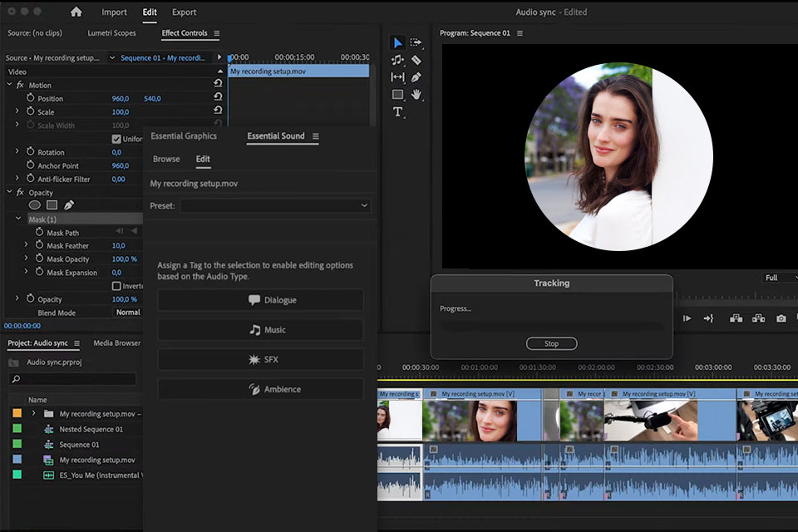This screenshot has width=798, height=532.
Task: Select the Selection arrow tool
Action: [x=397, y=42]
